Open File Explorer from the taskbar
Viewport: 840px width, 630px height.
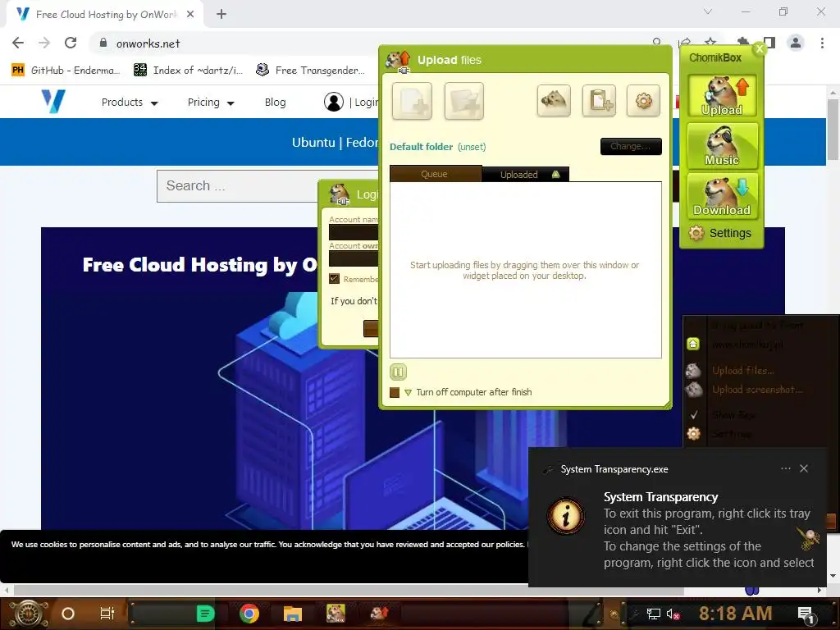(293, 614)
